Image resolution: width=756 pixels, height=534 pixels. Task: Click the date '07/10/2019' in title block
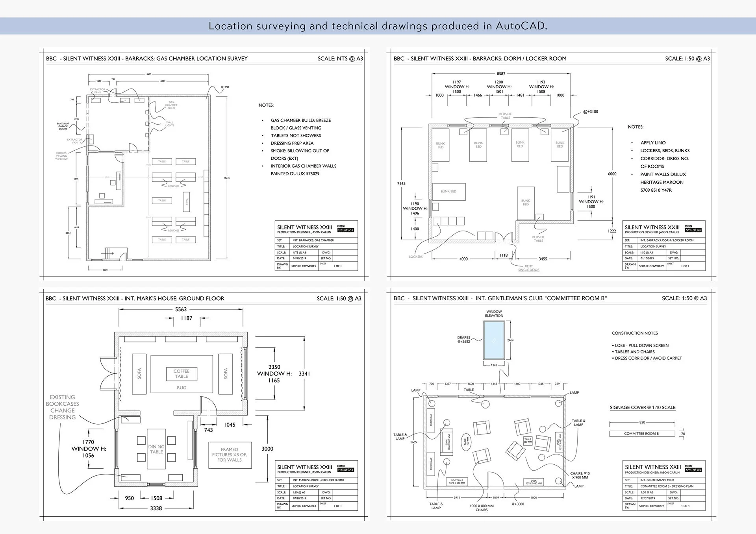pos(300,498)
